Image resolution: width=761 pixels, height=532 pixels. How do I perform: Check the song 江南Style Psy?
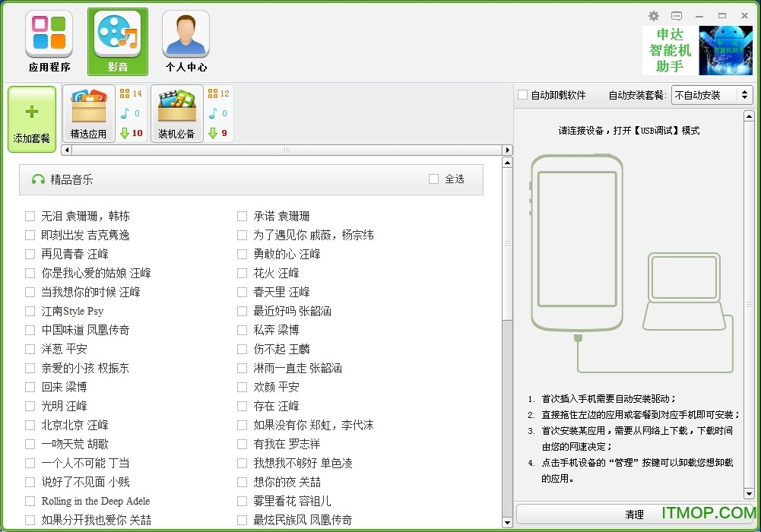[30, 311]
